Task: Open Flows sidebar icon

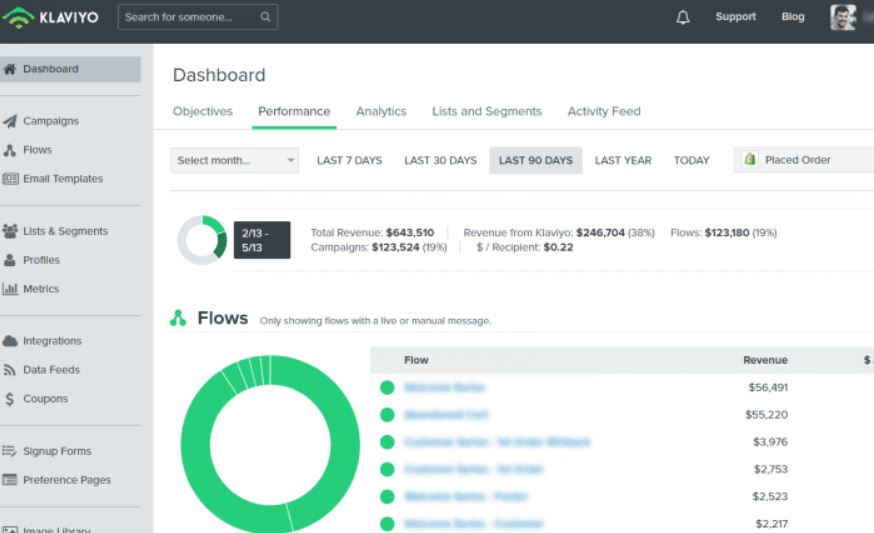Action: pyautogui.click(x=9, y=150)
